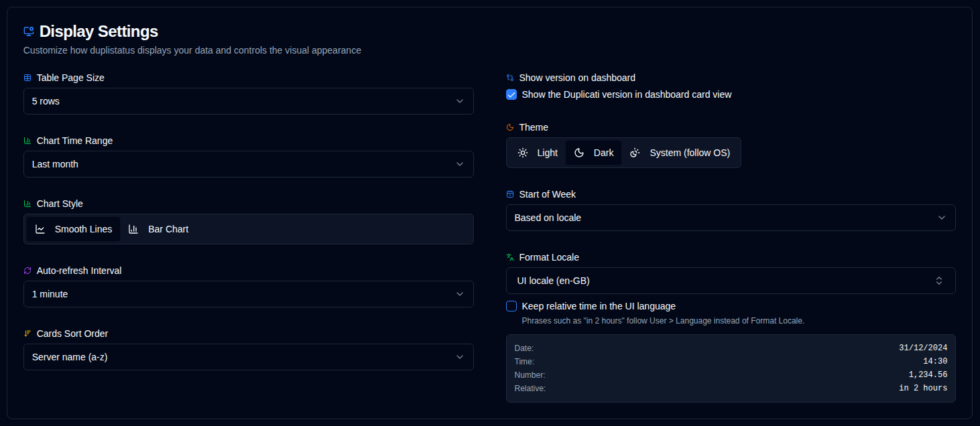980x426 pixels.
Task: Choose Bar Chart style
Action: pyautogui.click(x=158, y=229)
